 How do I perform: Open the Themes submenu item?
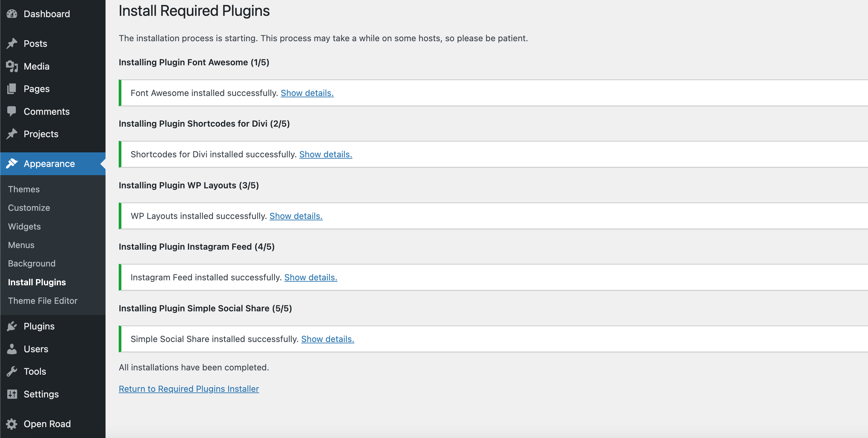coord(24,189)
